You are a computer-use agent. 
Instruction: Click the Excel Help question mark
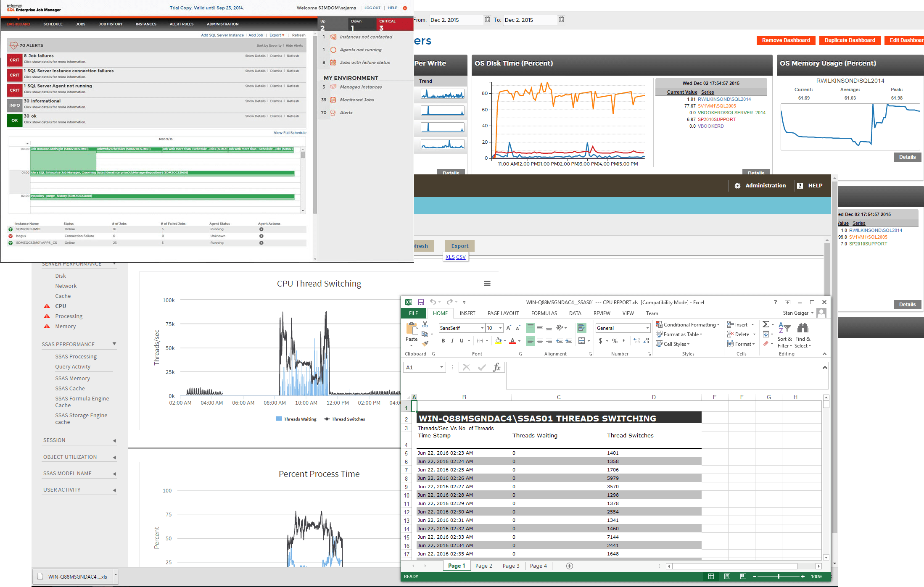pyautogui.click(x=775, y=302)
